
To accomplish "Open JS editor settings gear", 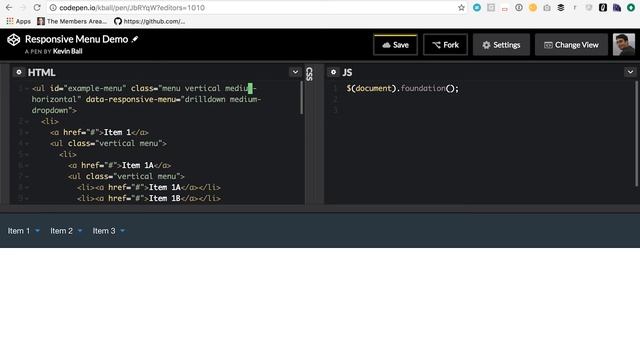I will (333, 72).
